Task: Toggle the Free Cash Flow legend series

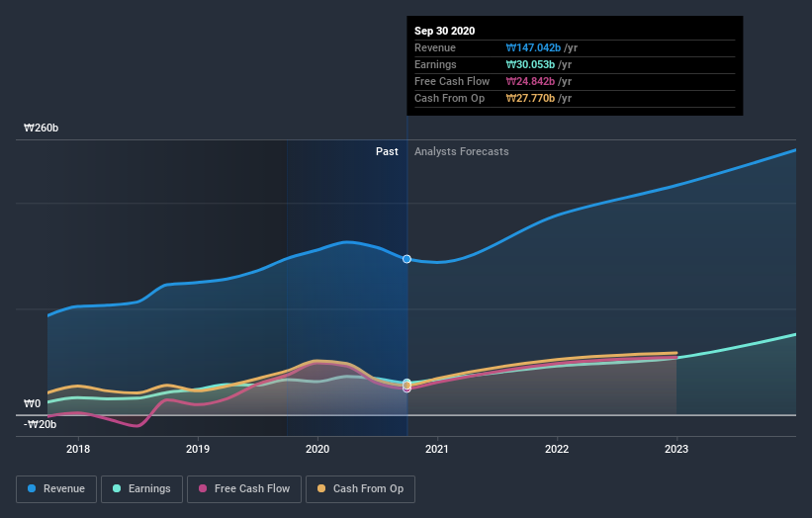Action: tap(244, 488)
